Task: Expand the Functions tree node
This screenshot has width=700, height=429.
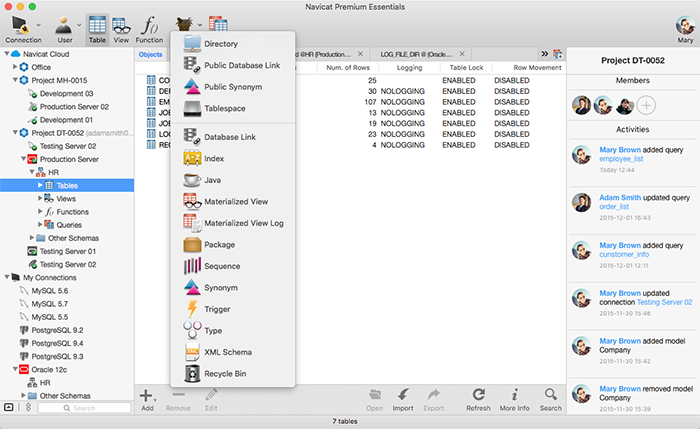Action: tap(40, 211)
